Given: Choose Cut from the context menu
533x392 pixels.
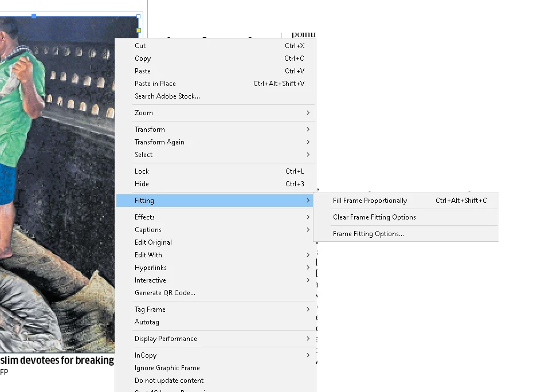Looking at the screenshot, I should [x=215, y=45].
